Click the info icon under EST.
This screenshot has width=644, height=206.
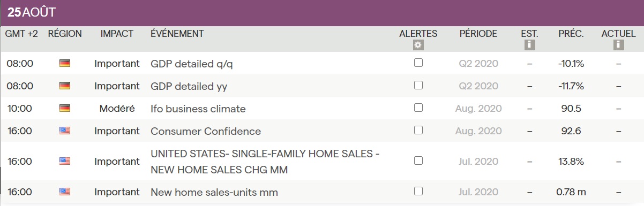(530, 45)
